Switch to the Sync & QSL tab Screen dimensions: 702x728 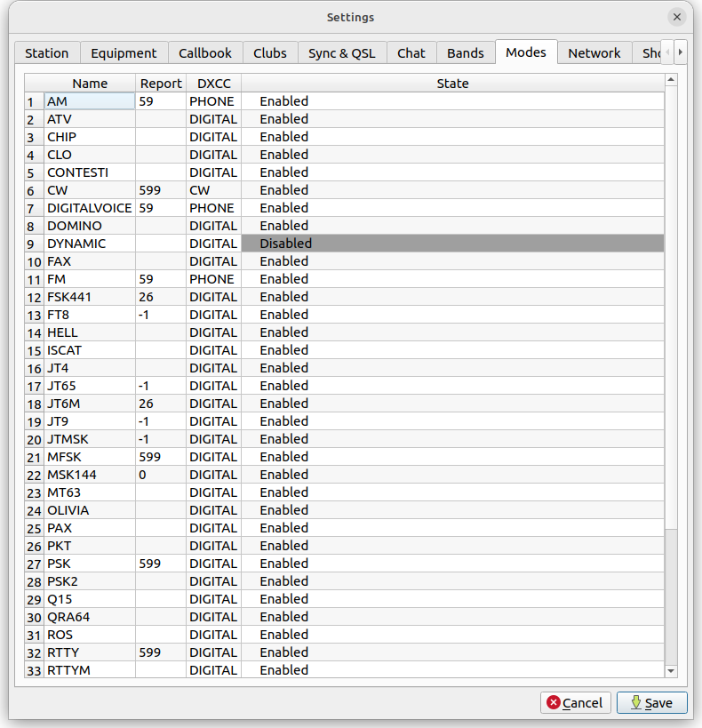coord(341,53)
